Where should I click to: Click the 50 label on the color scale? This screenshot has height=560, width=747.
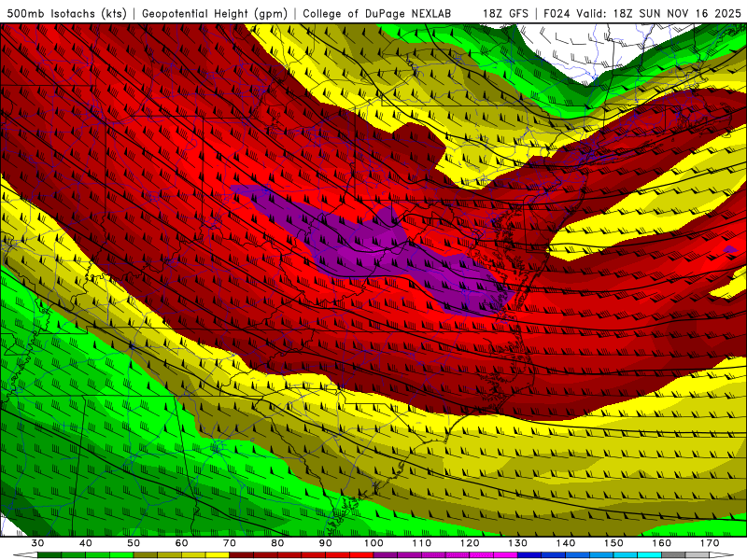[134, 543]
